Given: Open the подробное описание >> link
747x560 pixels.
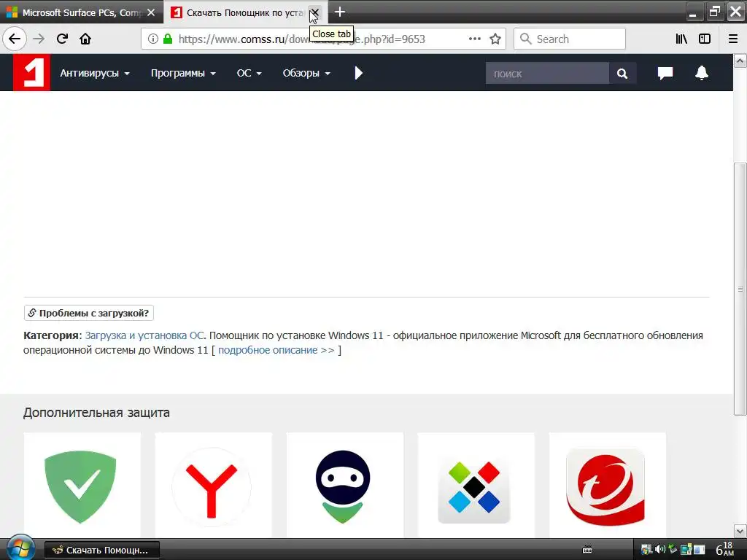Looking at the screenshot, I should click(276, 350).
